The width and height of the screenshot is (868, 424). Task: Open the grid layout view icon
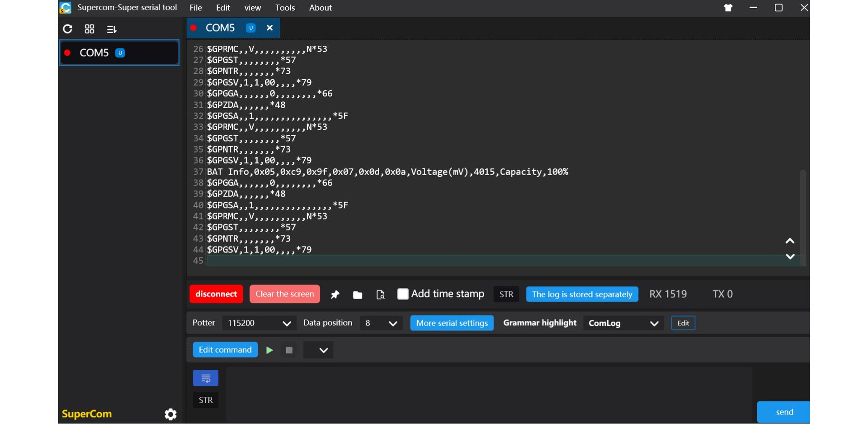90,29
